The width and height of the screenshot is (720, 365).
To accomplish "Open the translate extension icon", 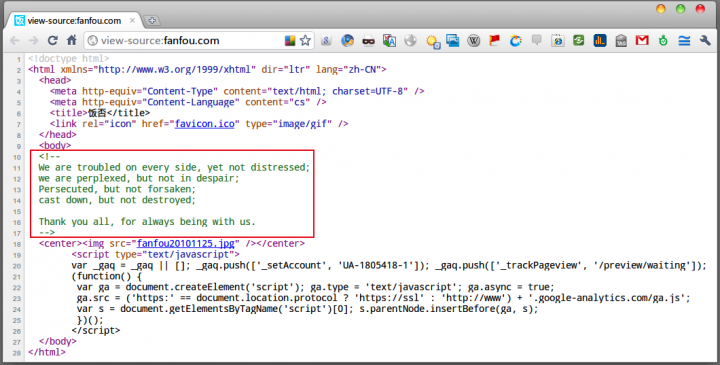I will (x=389, y=40).
